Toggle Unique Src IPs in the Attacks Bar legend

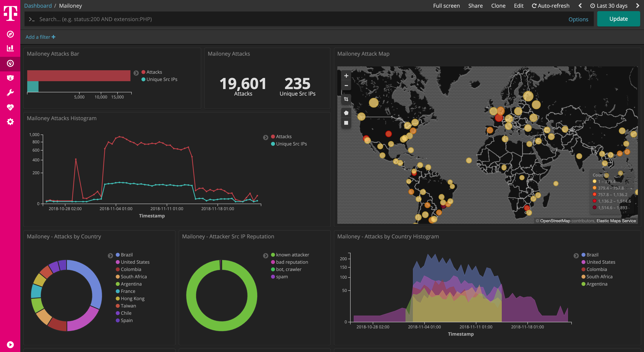[162, 79]
